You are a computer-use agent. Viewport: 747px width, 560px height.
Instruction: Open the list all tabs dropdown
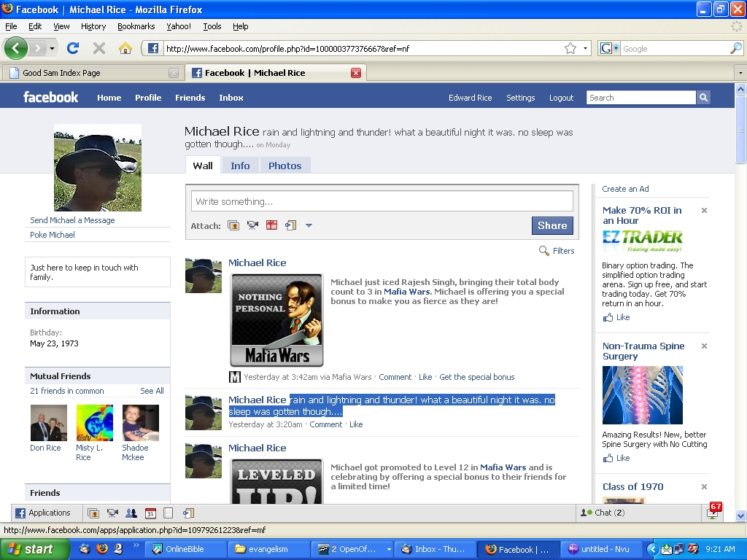point(740,73)
